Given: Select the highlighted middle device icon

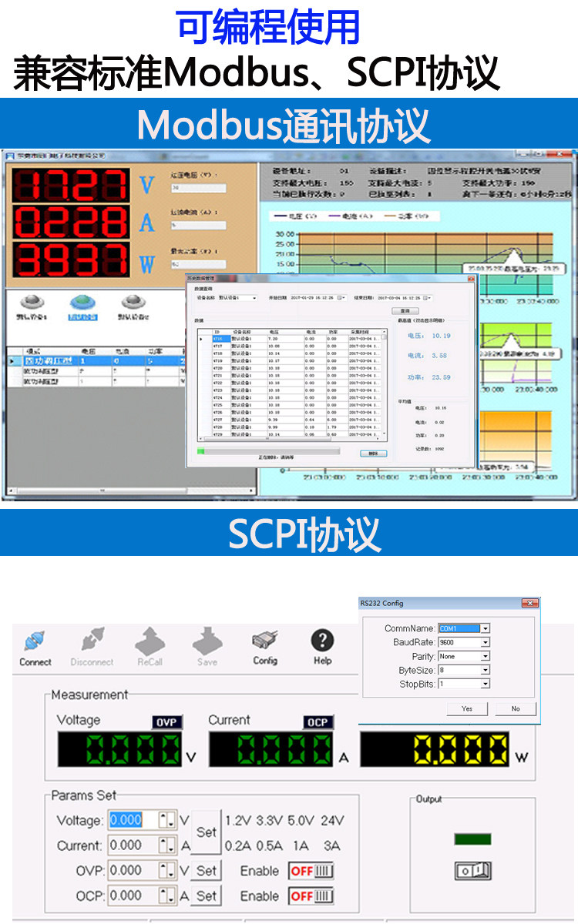Looking at the screenshot, I should [82, 303].
